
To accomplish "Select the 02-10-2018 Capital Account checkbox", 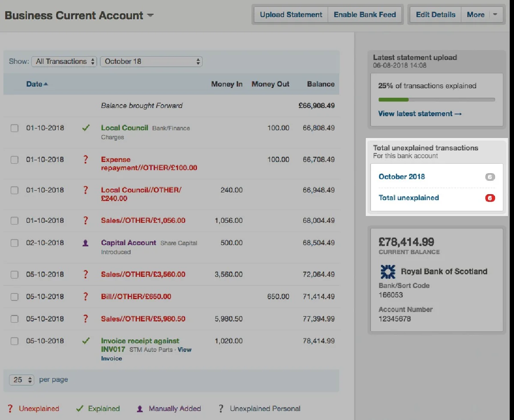I will coord(15,243).
